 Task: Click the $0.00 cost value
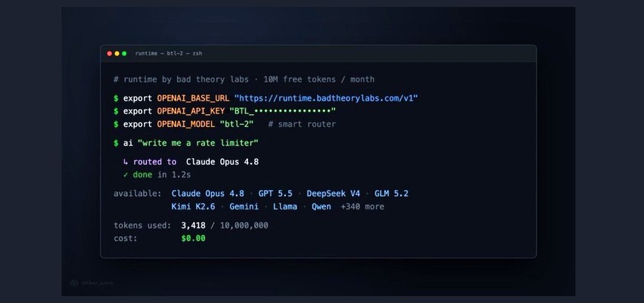pos(193,239)
